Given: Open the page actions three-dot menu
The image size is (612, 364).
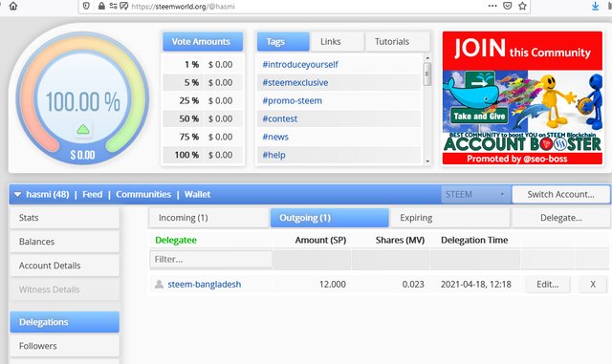Looking at the screenshot, I should [492, 6].
